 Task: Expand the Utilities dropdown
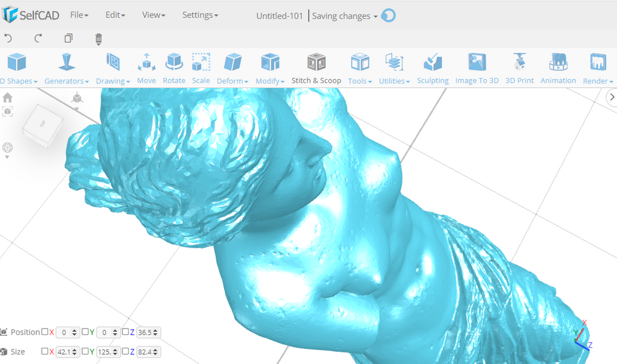pos(394,69)
